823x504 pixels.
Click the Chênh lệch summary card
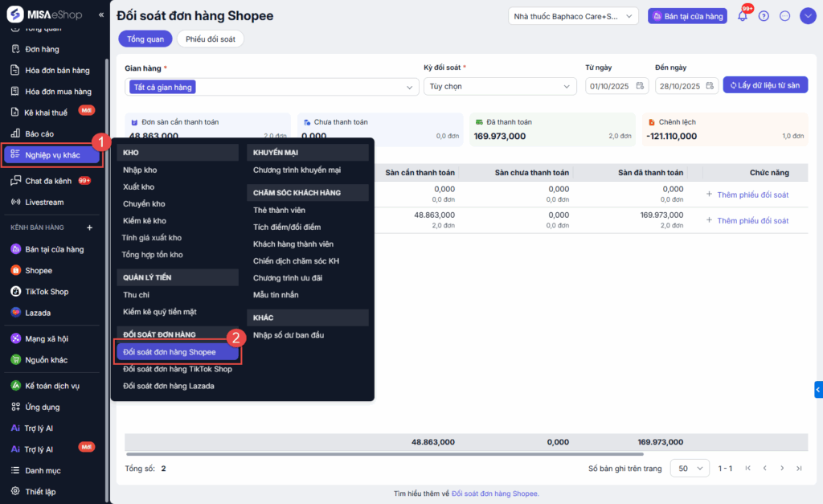725,129
